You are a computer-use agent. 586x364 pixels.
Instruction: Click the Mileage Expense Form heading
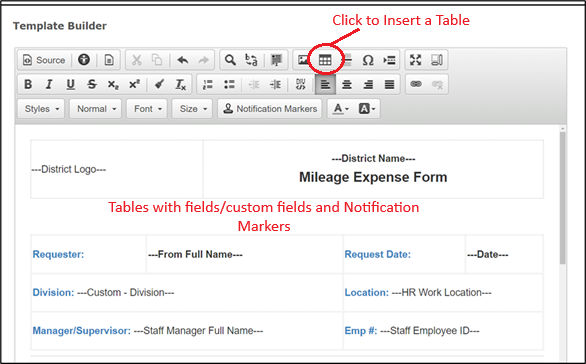pos(373,177)
